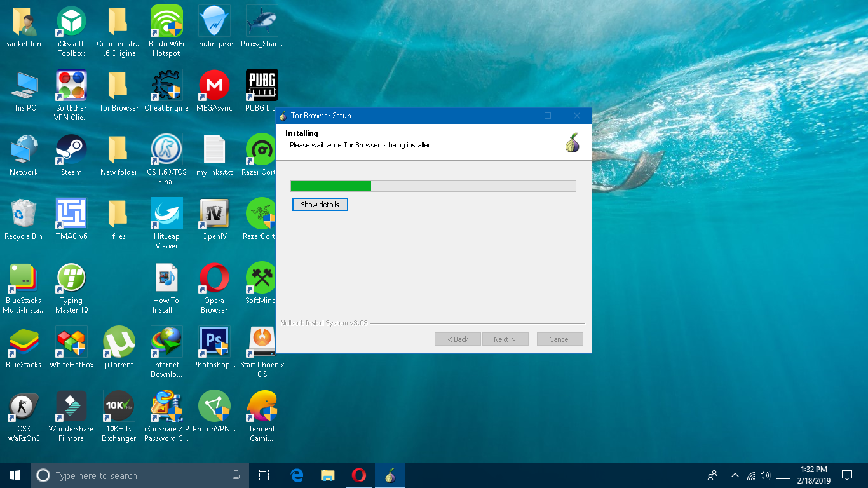
Task: Click the disabled Next button
Action: tap(505, 339)
